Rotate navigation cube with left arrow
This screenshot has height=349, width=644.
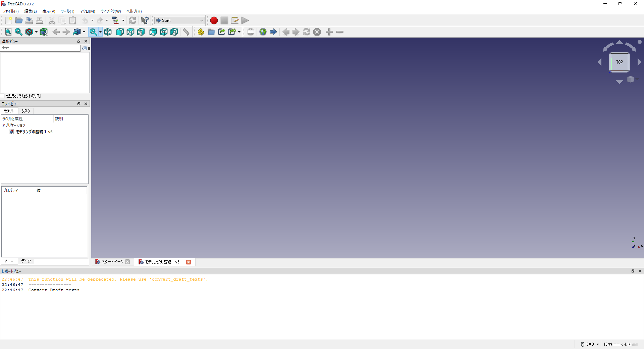coord(600,62)
